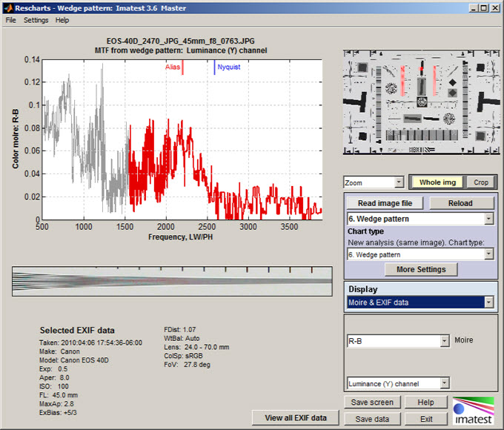Click the 'Color moire: R-B' axis label
Viewport: 504px width, 430px height.
coord(15,139)
